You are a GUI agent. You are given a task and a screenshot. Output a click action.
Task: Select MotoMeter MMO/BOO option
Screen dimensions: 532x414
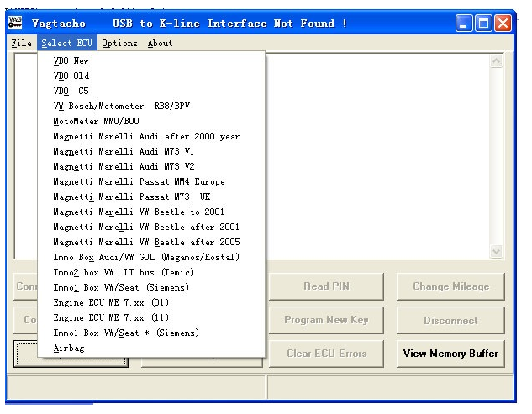pyautogui.click(x=94, y=121)
